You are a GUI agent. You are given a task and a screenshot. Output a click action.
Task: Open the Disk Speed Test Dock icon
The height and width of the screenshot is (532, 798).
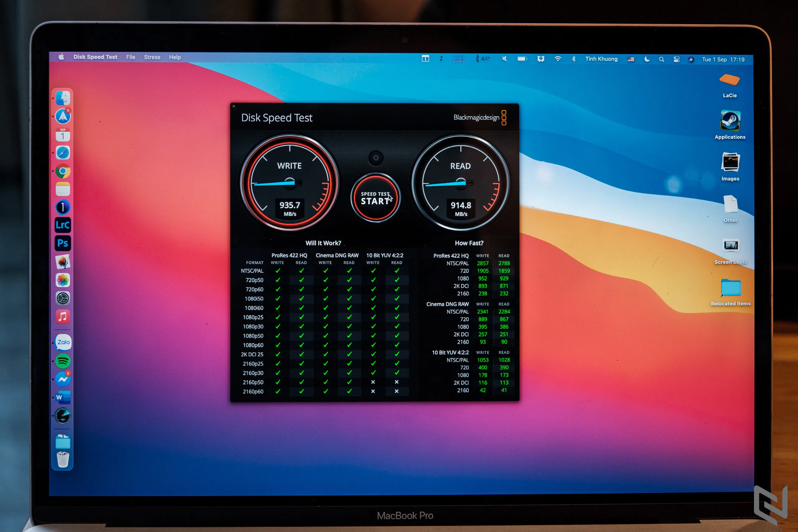click(x=63, y=416)
